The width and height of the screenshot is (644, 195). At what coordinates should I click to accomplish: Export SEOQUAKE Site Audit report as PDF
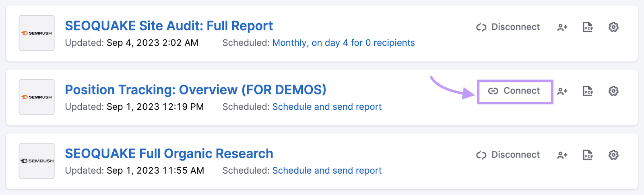pos(588,27)
